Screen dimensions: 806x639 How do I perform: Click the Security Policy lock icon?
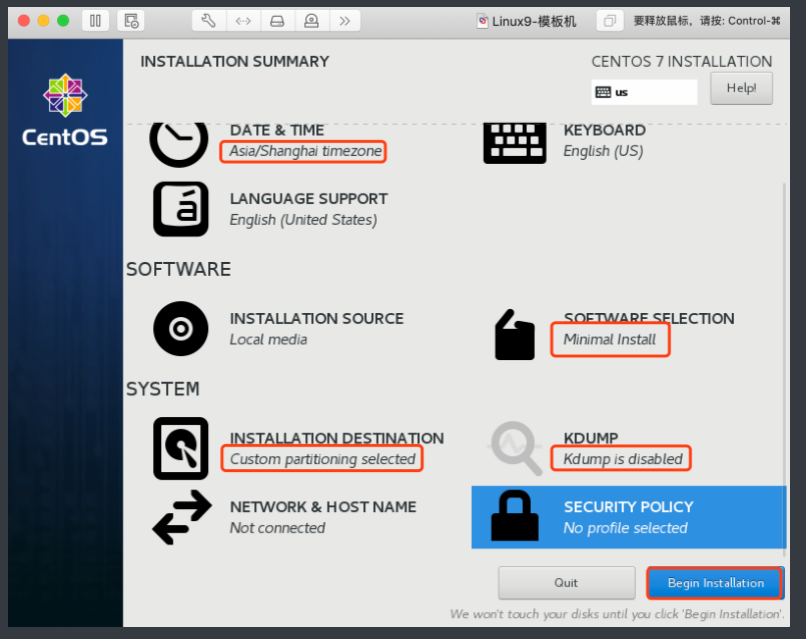point(515,516)
